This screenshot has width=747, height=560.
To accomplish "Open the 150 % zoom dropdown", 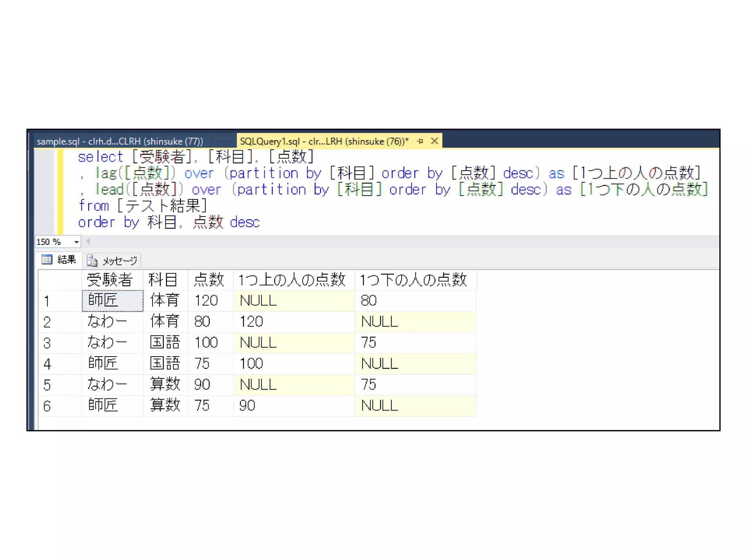I will coord(76,242).
